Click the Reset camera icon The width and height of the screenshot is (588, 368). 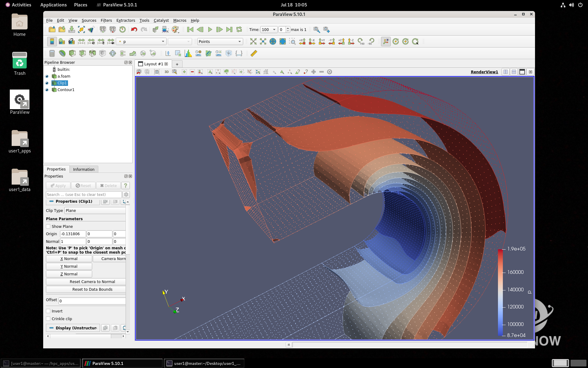(253, 41)
